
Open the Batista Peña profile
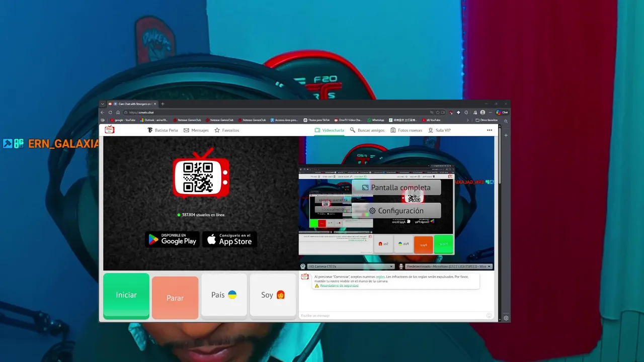(x=163, y=130)
